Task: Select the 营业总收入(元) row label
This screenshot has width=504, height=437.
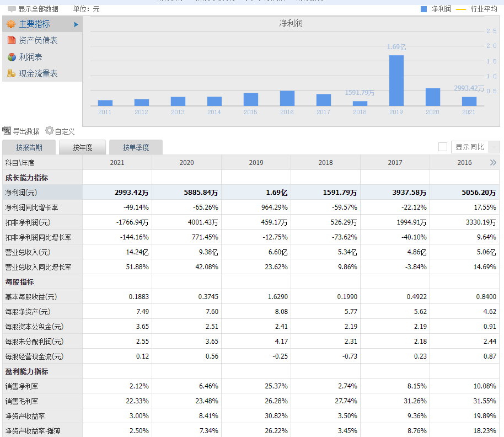Action: [x=28, y=252]
